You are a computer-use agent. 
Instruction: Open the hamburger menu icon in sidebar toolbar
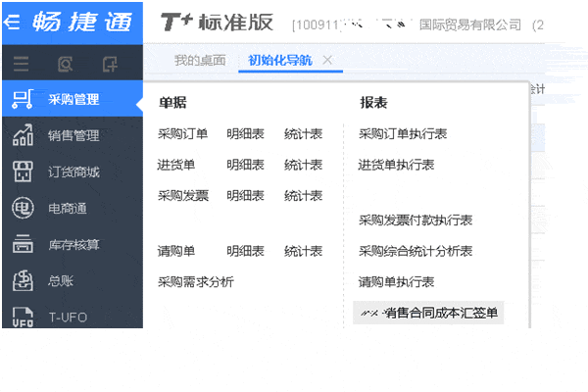tap(21, 64)
